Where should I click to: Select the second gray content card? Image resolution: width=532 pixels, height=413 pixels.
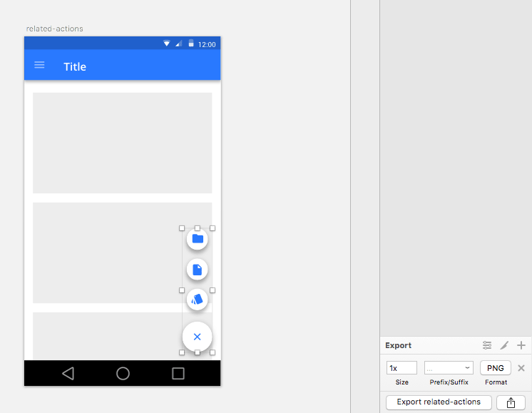click(x=123, y=253)
